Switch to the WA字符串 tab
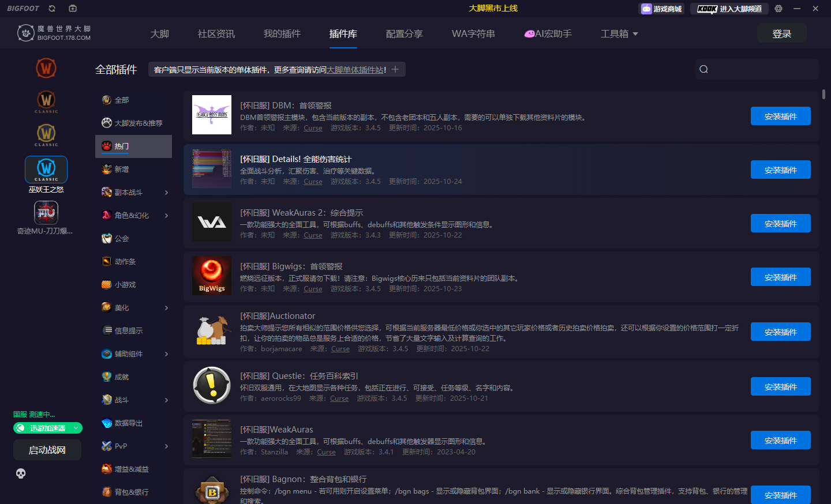831x504 pixels. pos(473,34)
